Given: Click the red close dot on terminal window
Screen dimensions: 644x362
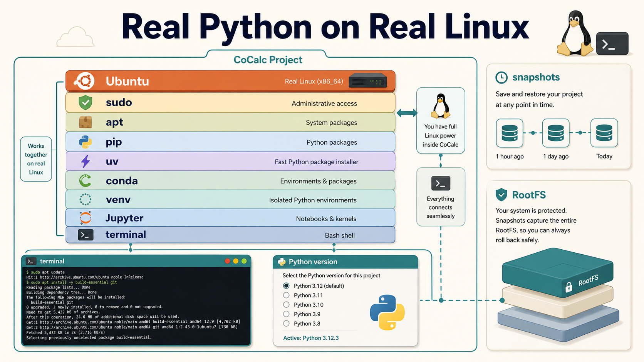Looking at the screenshot, I should 227,261.
